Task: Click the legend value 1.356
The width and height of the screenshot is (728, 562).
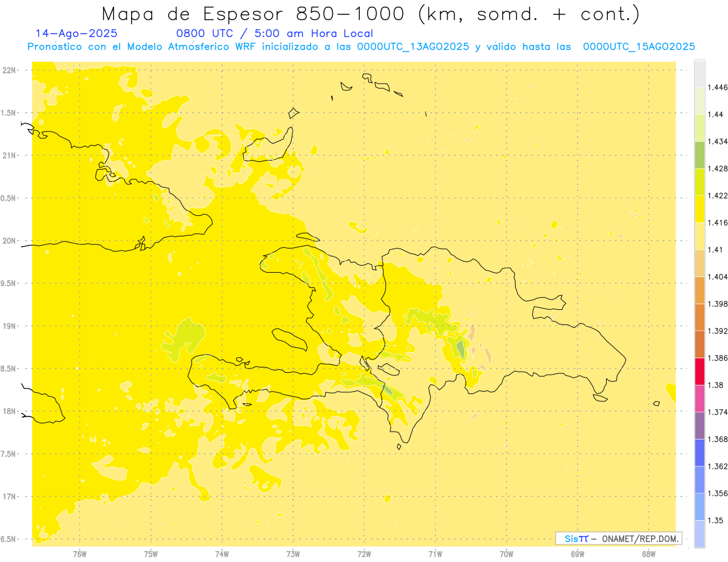Action: [719, 493]
